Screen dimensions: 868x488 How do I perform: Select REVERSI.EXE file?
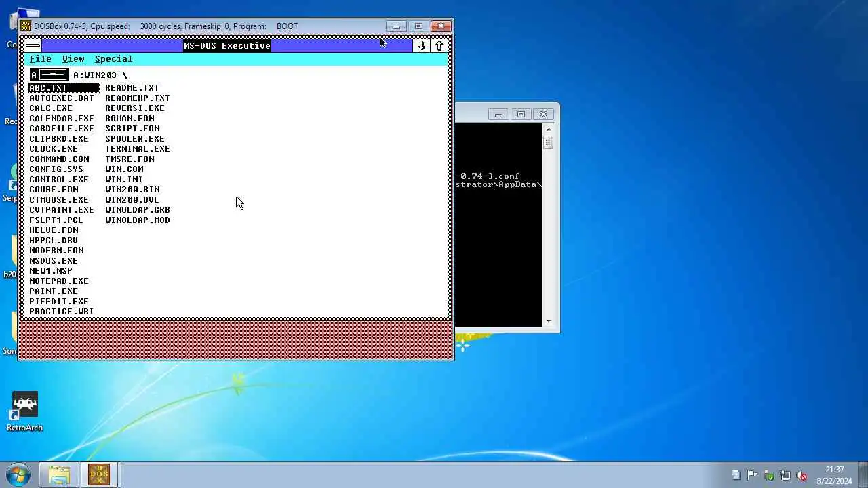[135, 108]
